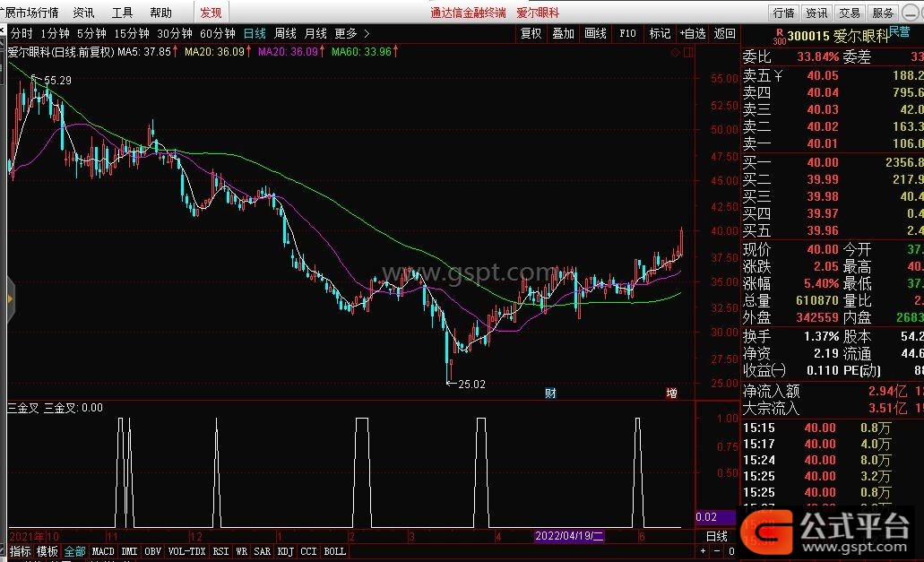
Task: Open the 帮助 menu
Action: pos(160,13)
